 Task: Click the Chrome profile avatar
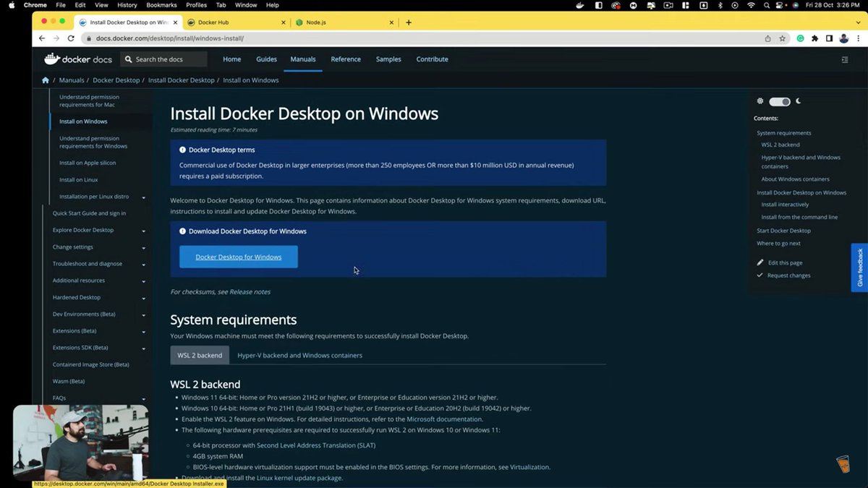pyautogui.click(x=844, y=38)
